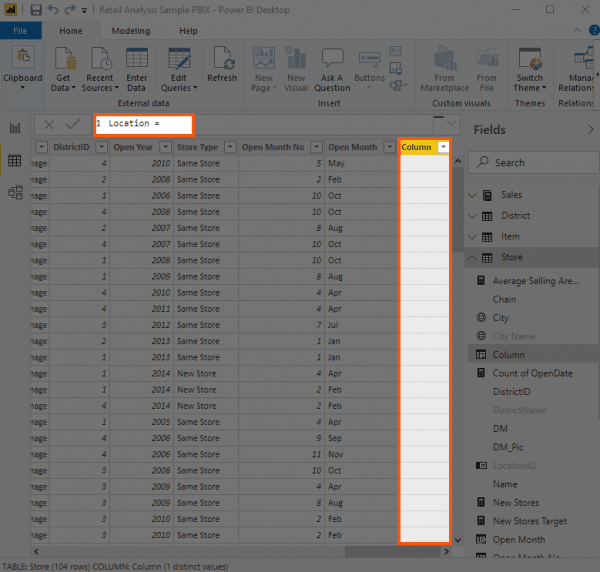
Task: Collapse the ribbon with the chevron
Action: pos(577,30)
